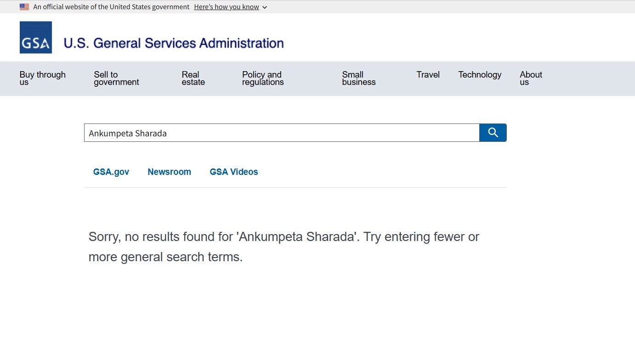Expand the Real estate menu
Screen dimensions: 635x364
193,78
